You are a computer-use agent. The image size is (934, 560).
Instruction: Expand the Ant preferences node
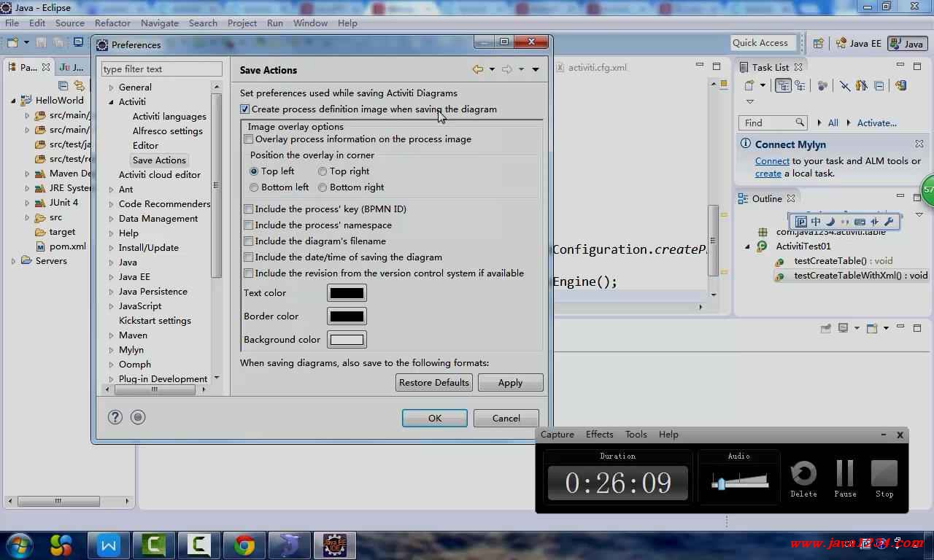112,190
